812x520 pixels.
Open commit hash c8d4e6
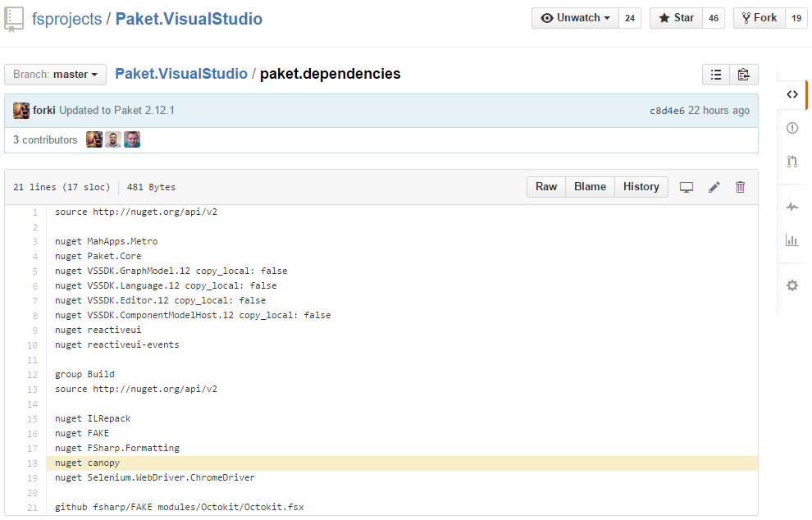click(667, 111)
